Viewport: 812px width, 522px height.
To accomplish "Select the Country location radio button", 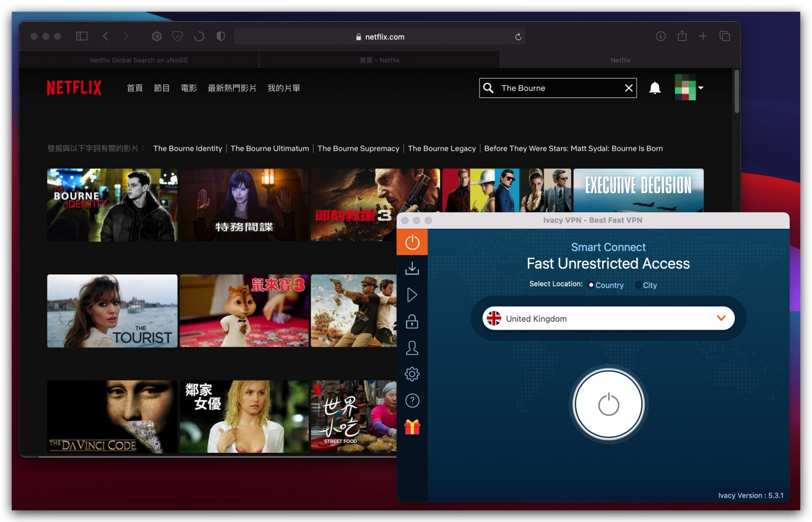I will 591,285.
